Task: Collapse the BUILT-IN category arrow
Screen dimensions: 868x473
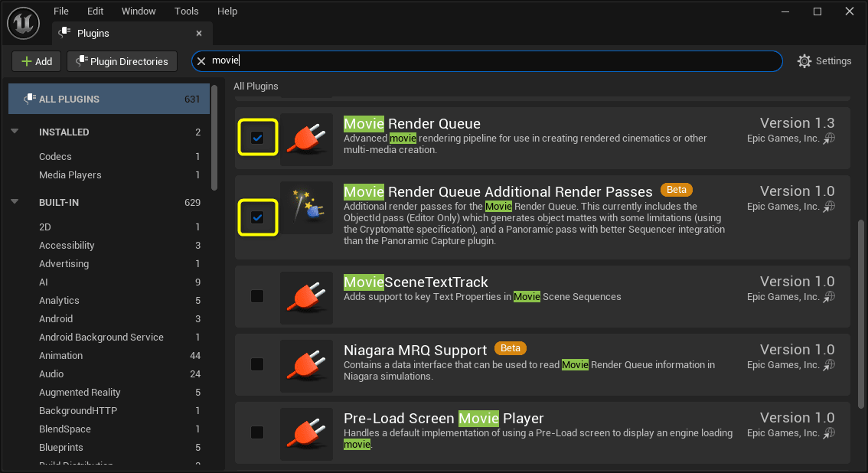Action: [x=15, y=202]
